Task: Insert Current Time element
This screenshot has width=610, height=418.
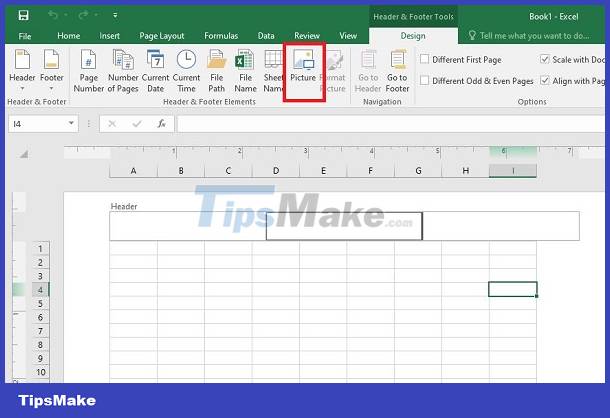Action: point(186,71)
